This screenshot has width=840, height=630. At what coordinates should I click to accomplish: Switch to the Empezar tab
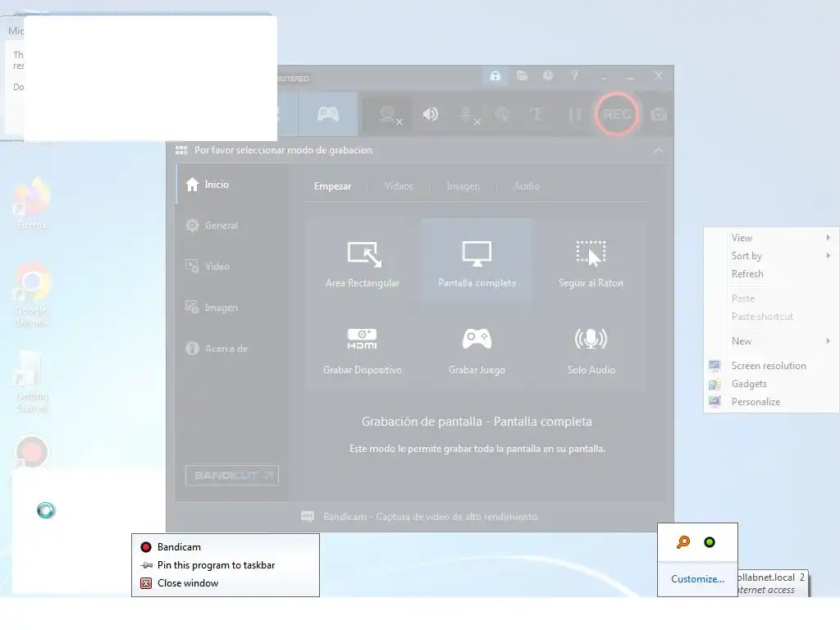pyautogui.click(x=332, y=186)
